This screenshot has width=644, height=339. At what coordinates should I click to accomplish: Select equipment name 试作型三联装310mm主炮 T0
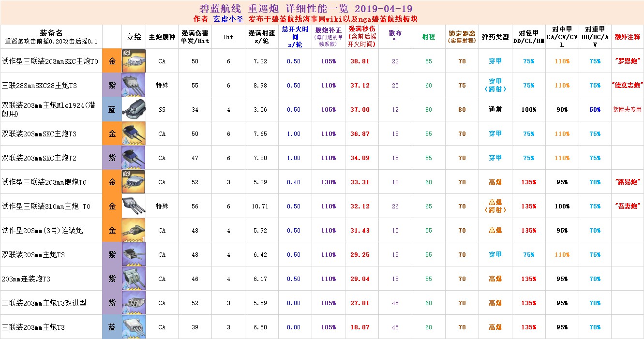[x=46, y=206]
